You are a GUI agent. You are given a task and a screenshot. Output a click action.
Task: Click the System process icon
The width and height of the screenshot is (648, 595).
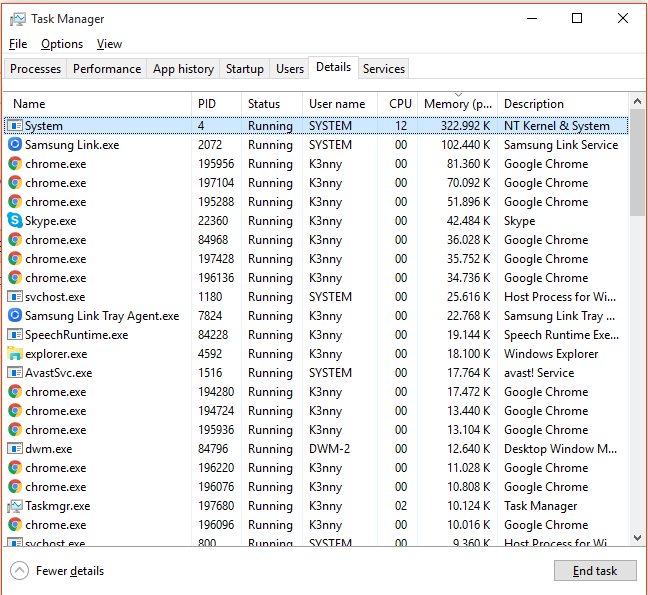click(x=15, y=126)
